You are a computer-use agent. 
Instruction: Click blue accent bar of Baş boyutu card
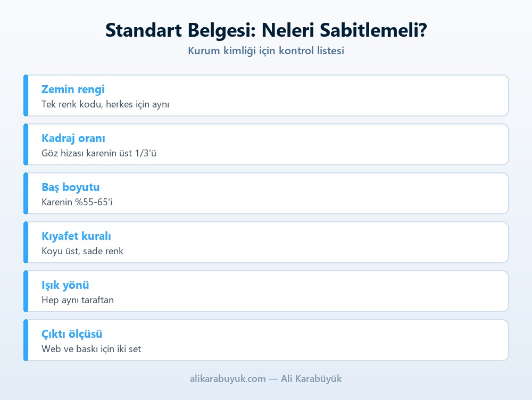[x=26, y=194]
